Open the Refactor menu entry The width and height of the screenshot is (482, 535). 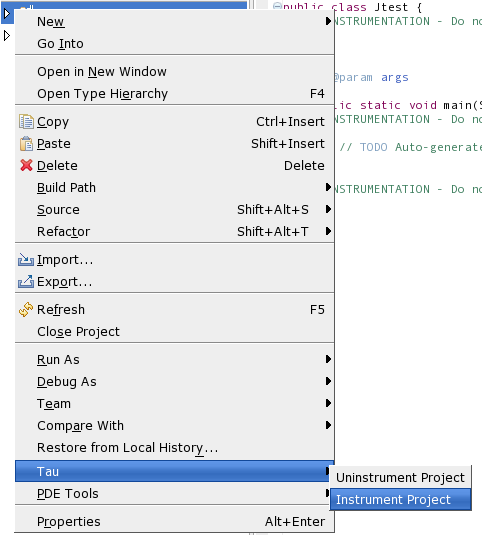tap(174, 231)
